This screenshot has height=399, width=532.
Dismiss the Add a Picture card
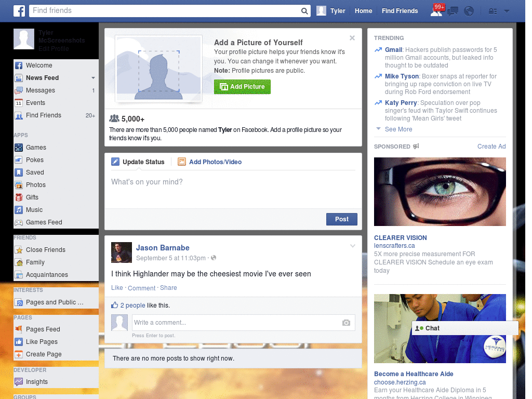(x=352, y=38)
